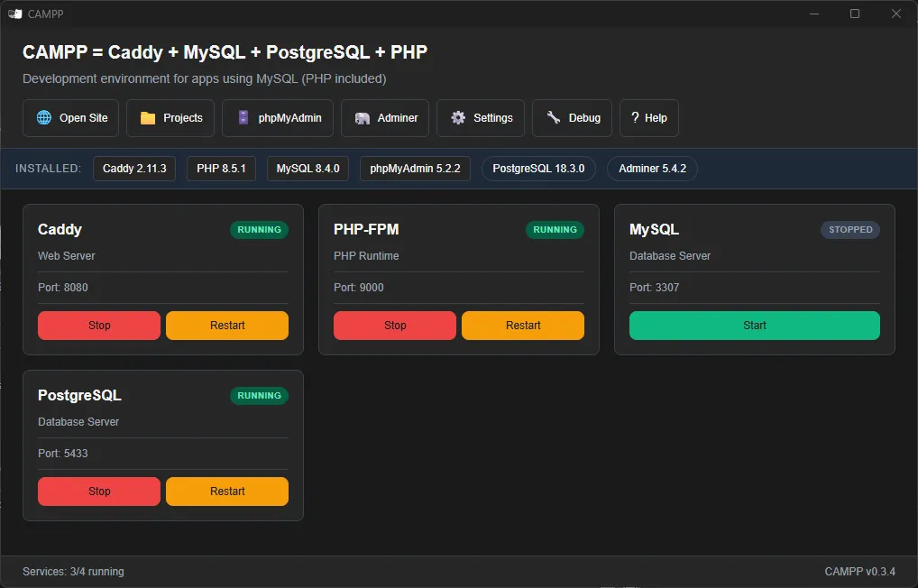Start the MySQL database server
Viewport: 918px width, 588px height.
pos(755,325)
